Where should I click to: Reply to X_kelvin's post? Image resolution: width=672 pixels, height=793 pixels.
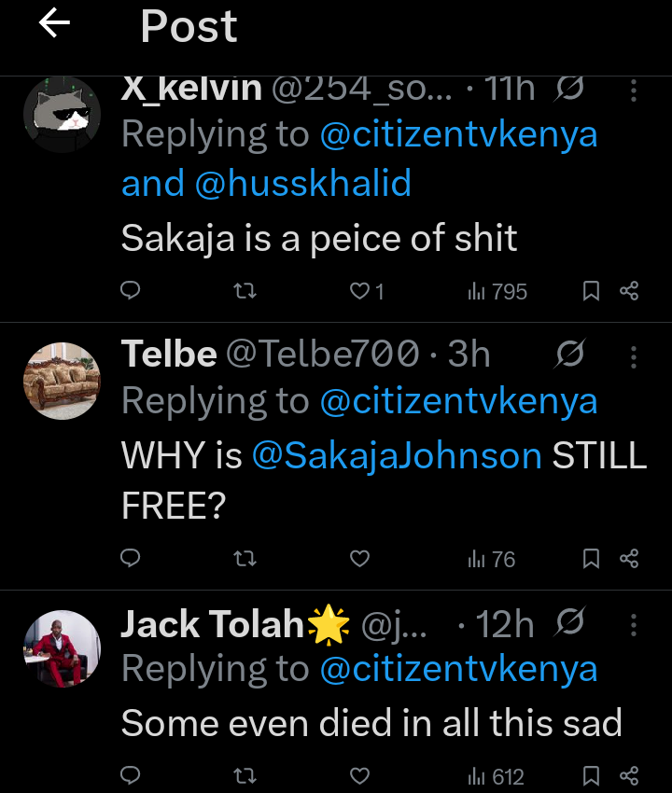pos(132,291)
